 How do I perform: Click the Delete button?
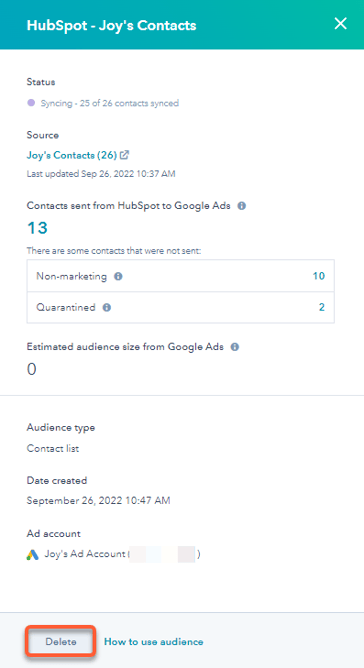point(61,642)
